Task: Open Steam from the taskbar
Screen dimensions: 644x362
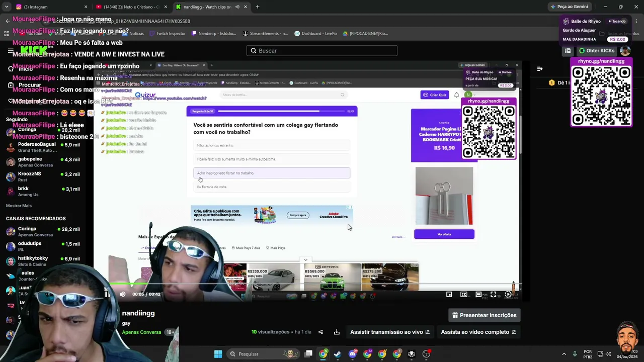Action: (x=338, y=354)
